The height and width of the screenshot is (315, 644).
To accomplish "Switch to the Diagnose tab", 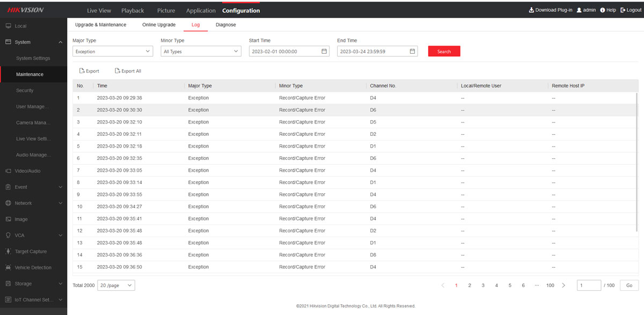I will [x=225, y=25].
